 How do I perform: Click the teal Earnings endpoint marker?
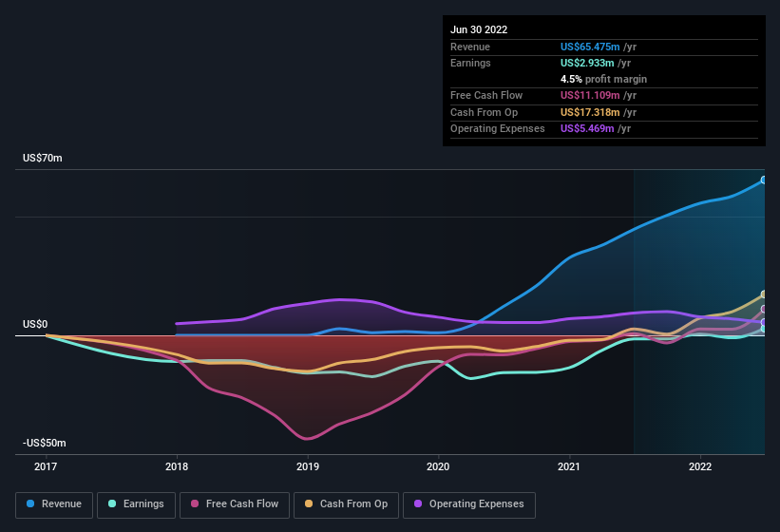coord(764,329)
